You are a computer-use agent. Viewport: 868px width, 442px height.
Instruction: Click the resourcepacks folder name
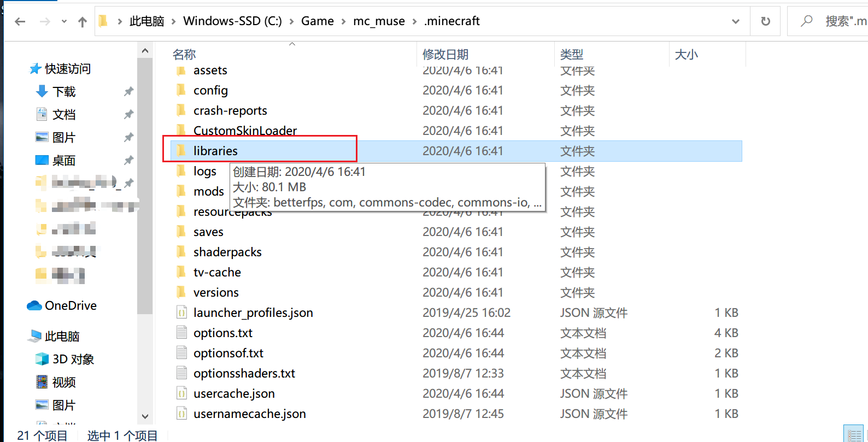coord(232,212)
